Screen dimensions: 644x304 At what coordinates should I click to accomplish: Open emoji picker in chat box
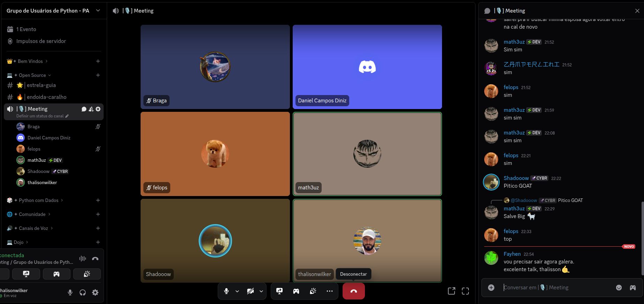(x=619, y=288)
